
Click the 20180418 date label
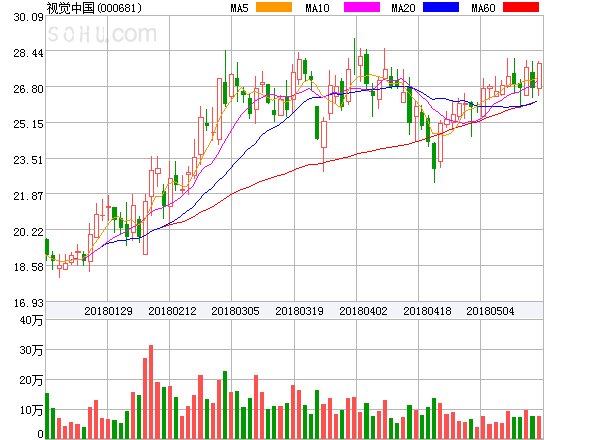point(427,311)
